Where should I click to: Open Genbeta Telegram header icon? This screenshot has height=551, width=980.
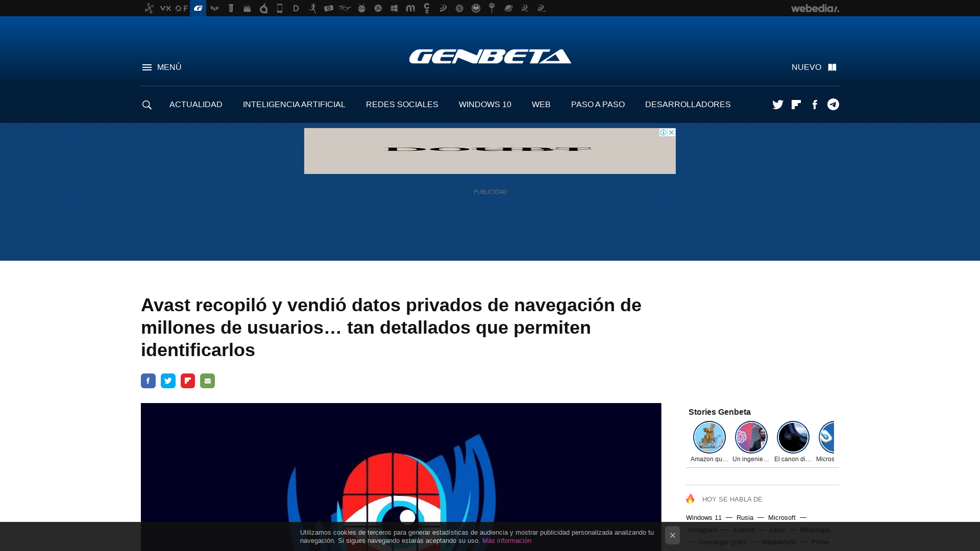833,105
